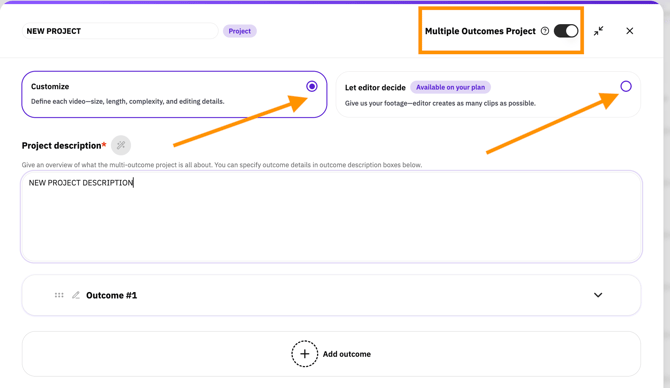Screen dimensions: 670x388
Task: Click the purple Project tag
Action: click(x=240, y=31)
